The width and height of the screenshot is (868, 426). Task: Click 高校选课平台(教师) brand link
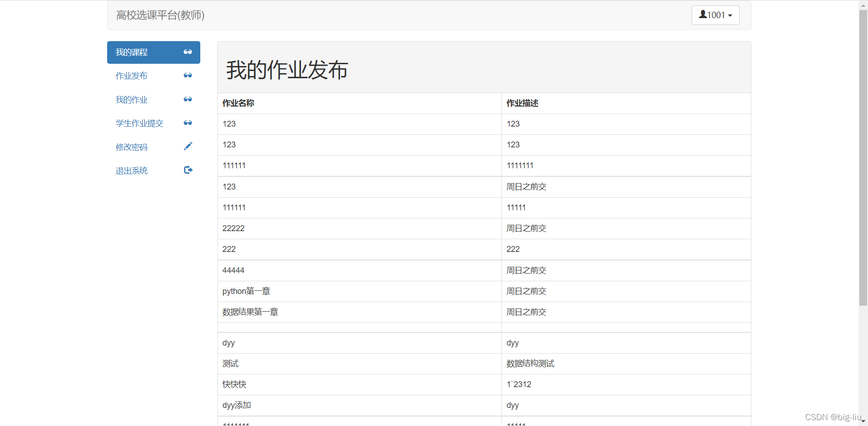[x=160, y=15]
